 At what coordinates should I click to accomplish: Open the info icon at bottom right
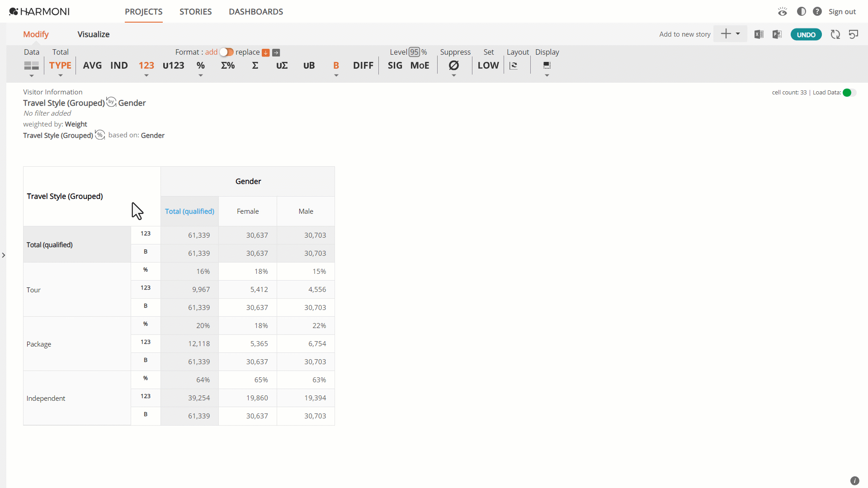(854, 481)
